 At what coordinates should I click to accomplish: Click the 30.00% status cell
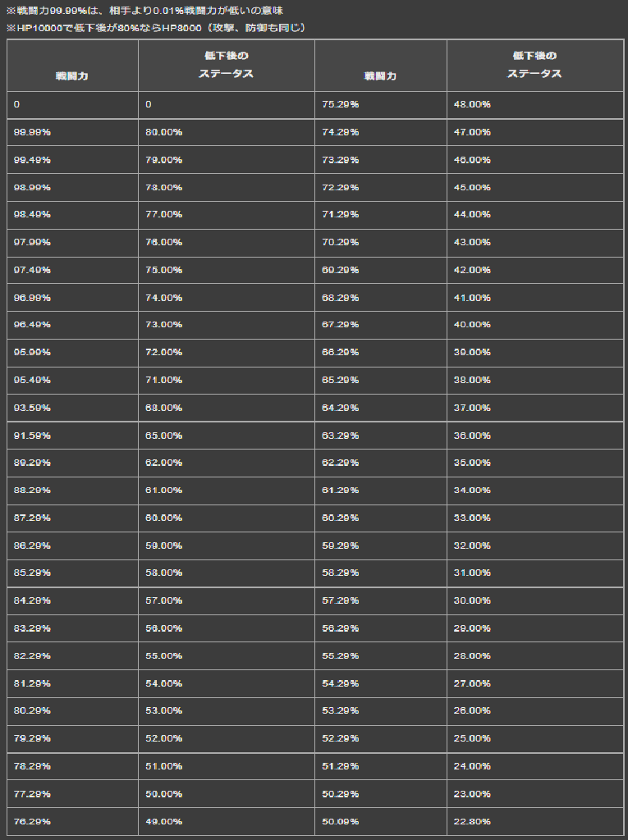click(472, 600)
